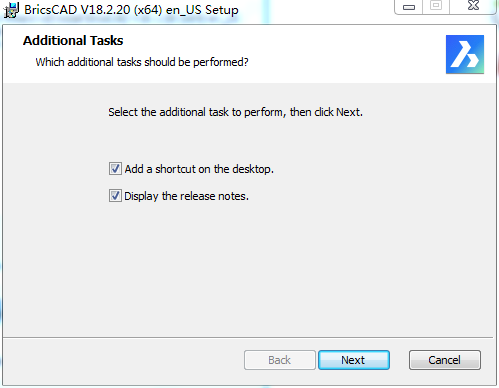
Task: Minimize the BricsCAD Setup window
Action: coord(409,7)
